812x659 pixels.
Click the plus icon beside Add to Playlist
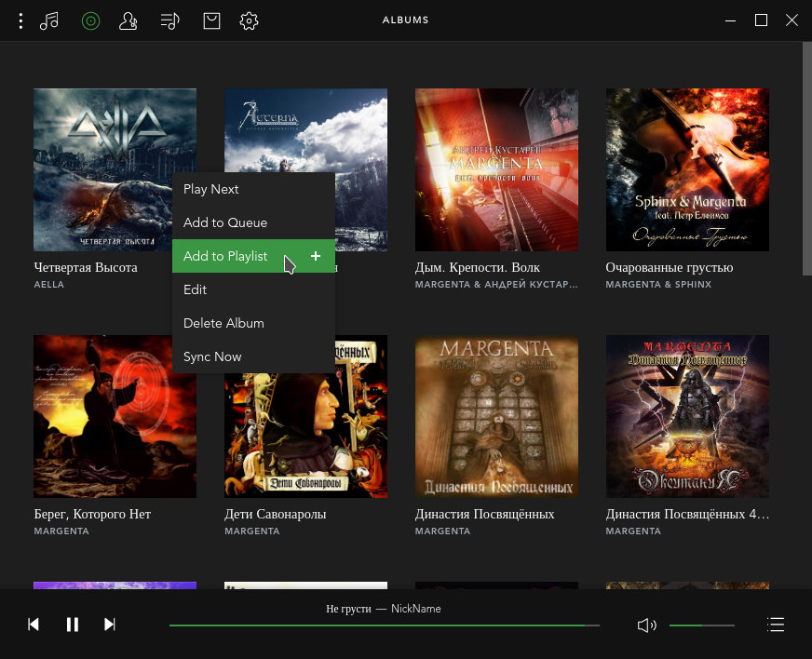click(316, 256)
